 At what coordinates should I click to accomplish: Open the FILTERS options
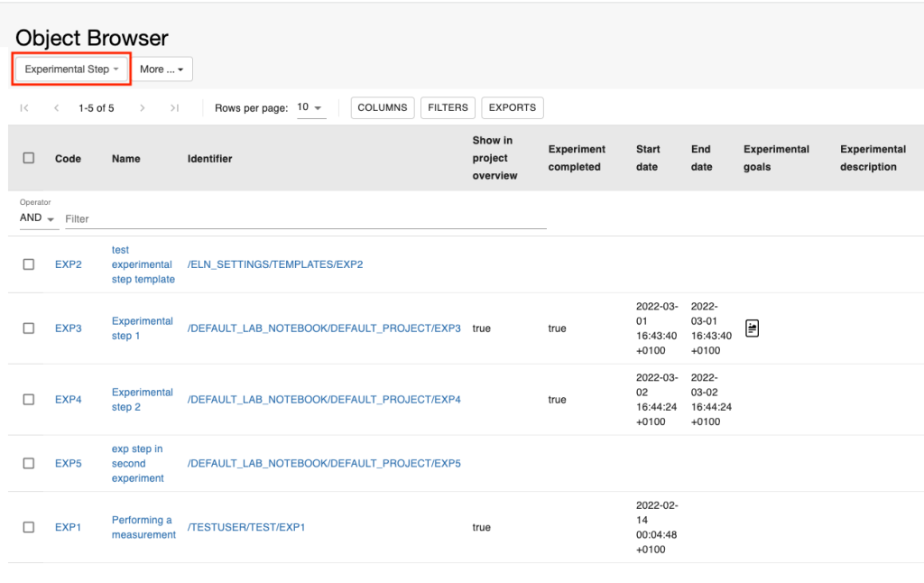[448, 108]
